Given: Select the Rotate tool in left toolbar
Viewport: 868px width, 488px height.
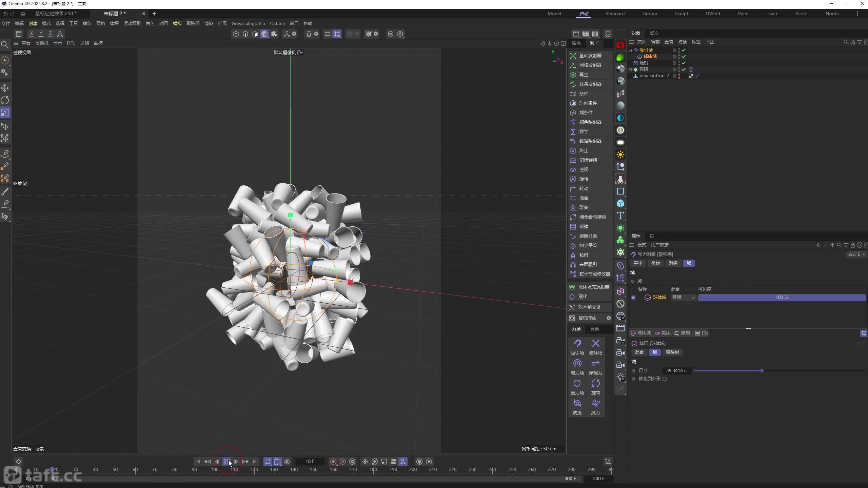Looking at the screenshot, I should pyautogui.click(x=5, y=100).
